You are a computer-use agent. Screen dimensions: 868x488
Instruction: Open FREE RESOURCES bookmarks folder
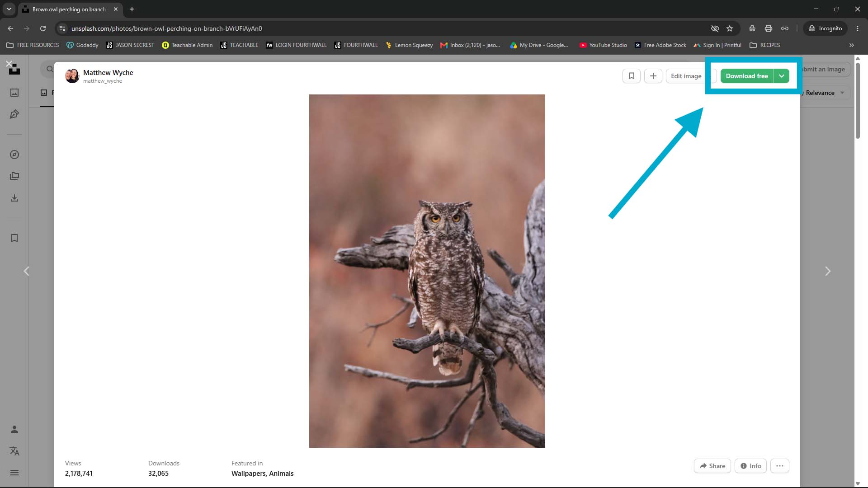[x=33, y=45]
